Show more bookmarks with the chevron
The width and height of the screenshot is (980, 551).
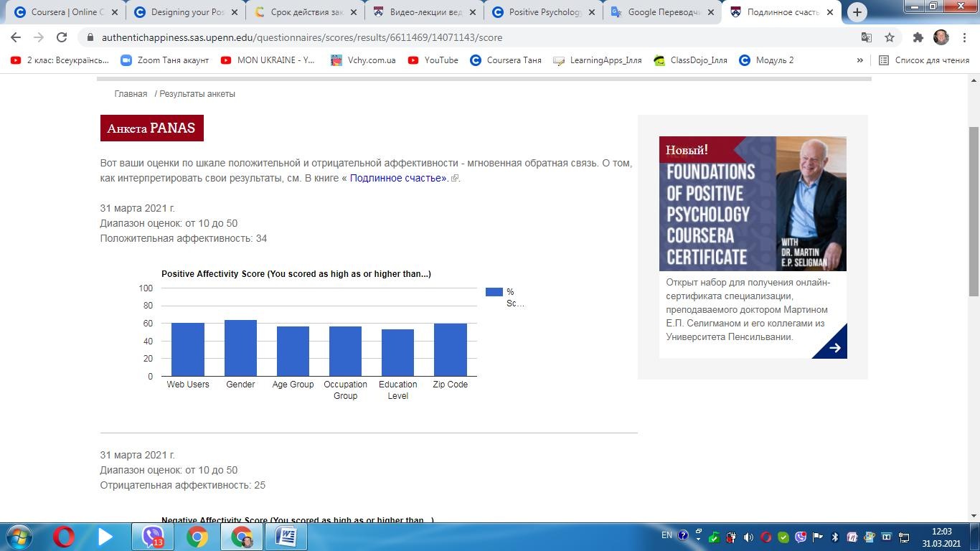click(859, 60)
